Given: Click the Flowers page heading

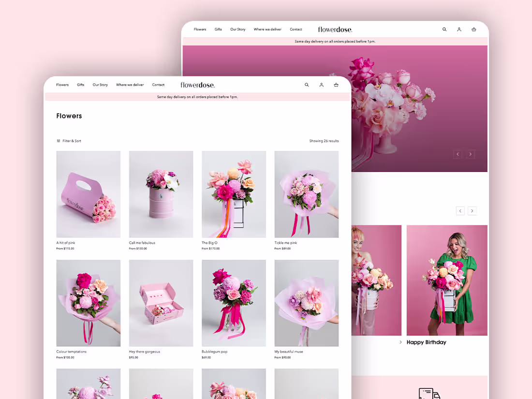Looking at the screenshot, I should (x=69, y=116).
